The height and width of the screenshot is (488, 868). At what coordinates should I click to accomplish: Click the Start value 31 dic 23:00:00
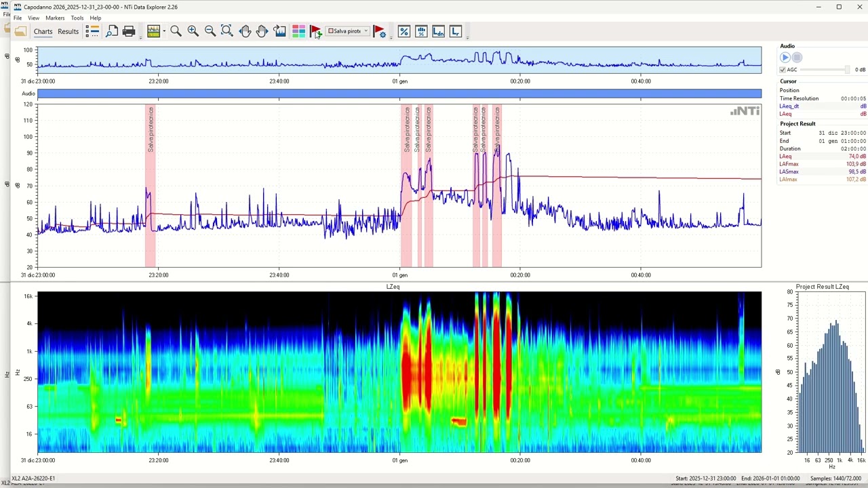point(842,133)
